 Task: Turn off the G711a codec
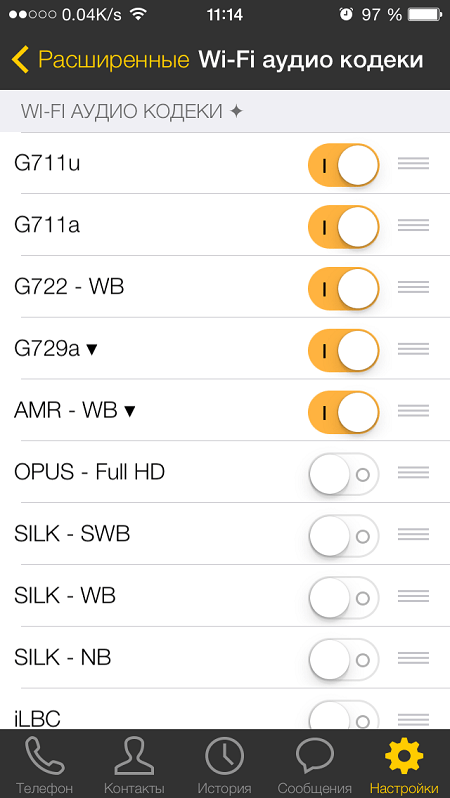[344, 226]
